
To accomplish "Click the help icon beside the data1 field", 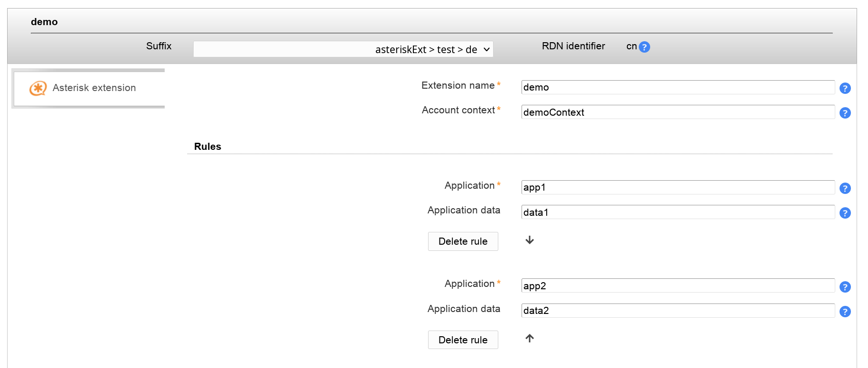I will click(845, 213).
